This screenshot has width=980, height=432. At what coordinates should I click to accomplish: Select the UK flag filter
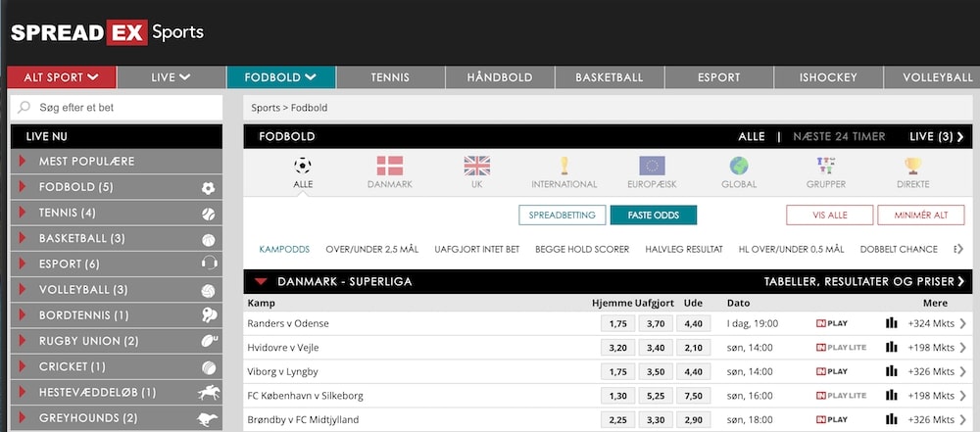pyautogui.click(x=477, y=166)
